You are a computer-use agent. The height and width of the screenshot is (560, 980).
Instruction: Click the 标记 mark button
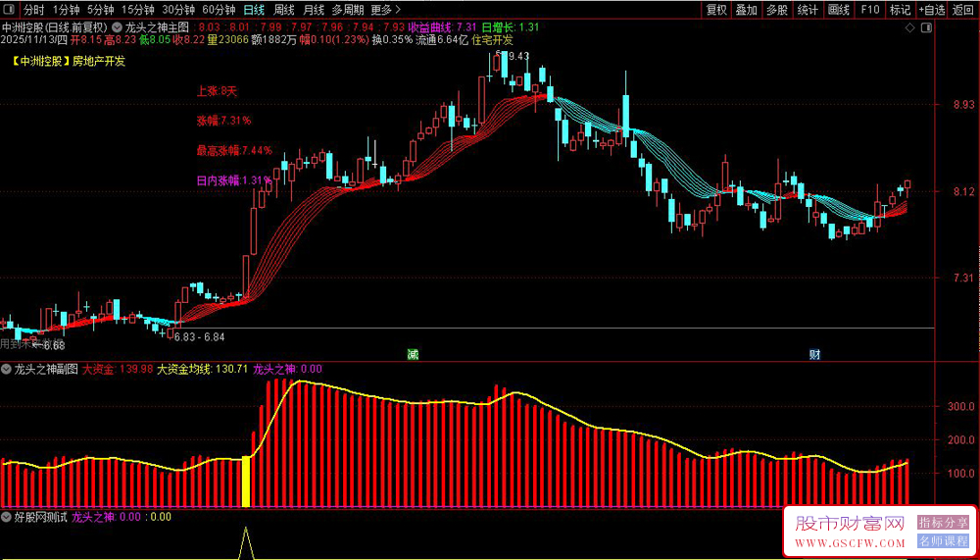tap(900, 10)
